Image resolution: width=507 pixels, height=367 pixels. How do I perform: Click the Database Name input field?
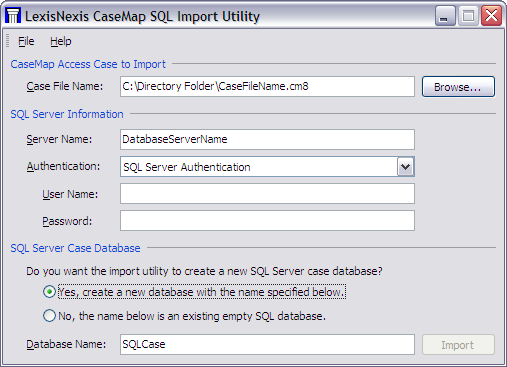[x=267, y=345]
